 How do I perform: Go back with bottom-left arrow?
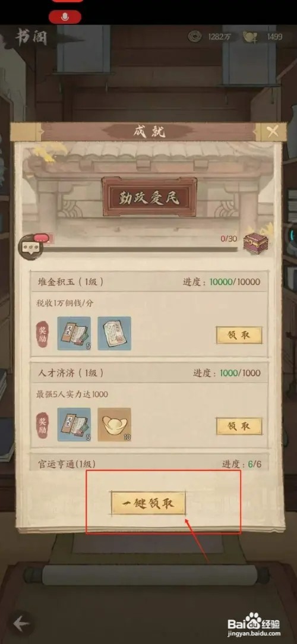point(21,624)
